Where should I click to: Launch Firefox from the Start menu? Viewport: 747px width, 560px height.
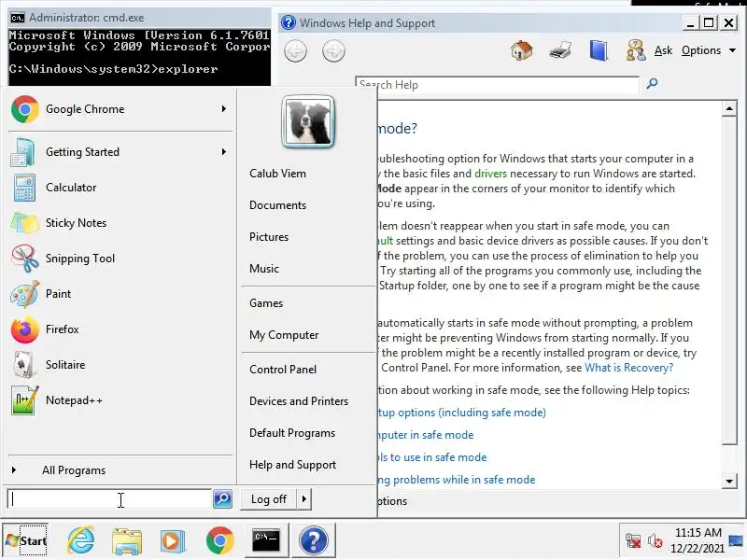(120, 329)
